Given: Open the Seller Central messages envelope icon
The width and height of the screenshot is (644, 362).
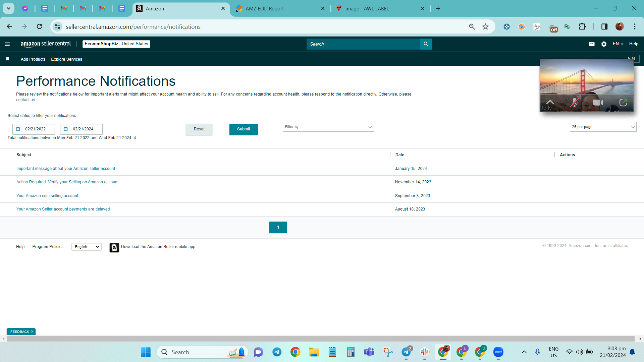Looking at the screenshot, I should point(592,44).
